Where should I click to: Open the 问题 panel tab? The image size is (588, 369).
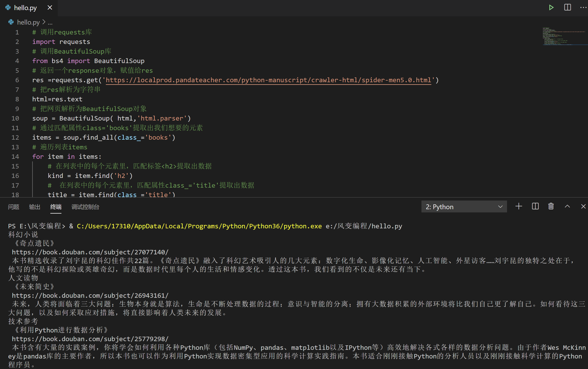click(13, 207)
